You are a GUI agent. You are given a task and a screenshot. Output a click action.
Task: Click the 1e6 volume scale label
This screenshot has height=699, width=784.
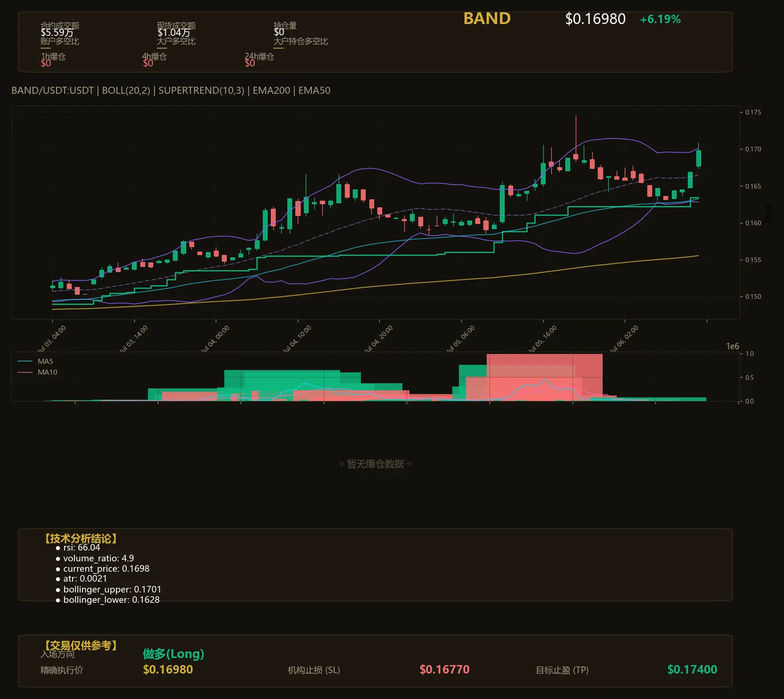(x=733, y=346)
